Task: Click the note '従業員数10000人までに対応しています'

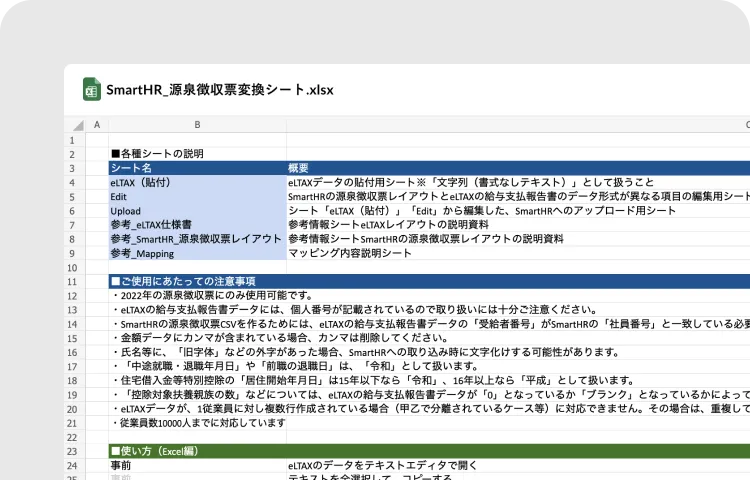Action: click(x=200, y=423)
